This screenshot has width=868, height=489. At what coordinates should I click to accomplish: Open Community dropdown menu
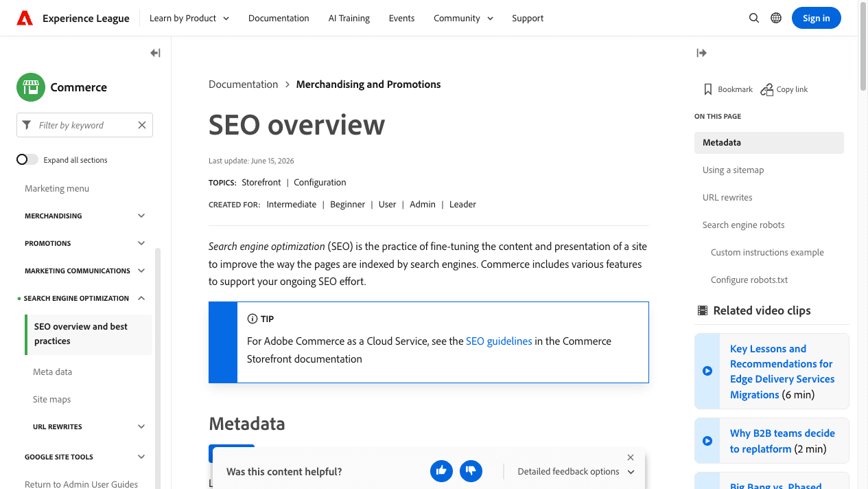point(463,18)
